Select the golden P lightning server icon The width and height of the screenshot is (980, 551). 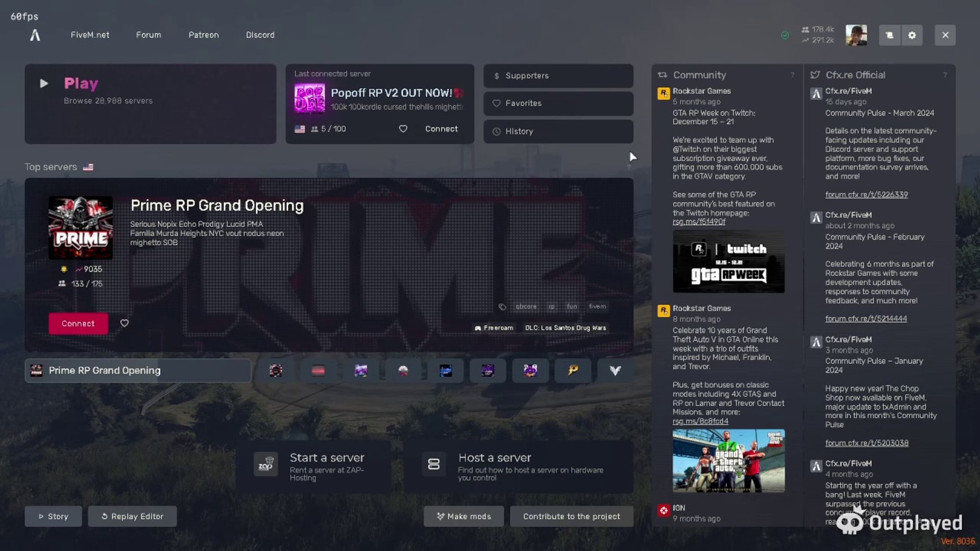[x=573, y=371]
